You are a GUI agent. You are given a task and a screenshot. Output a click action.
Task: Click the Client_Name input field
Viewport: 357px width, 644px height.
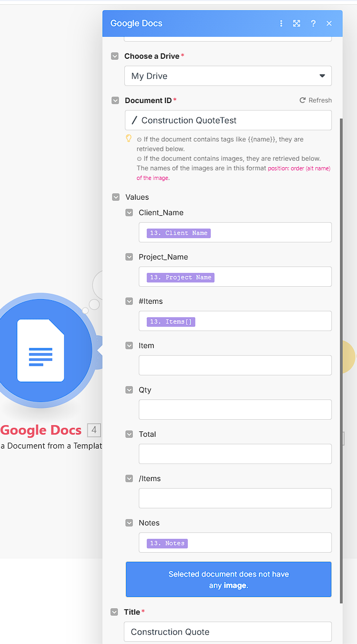click(x=235, y=232)
